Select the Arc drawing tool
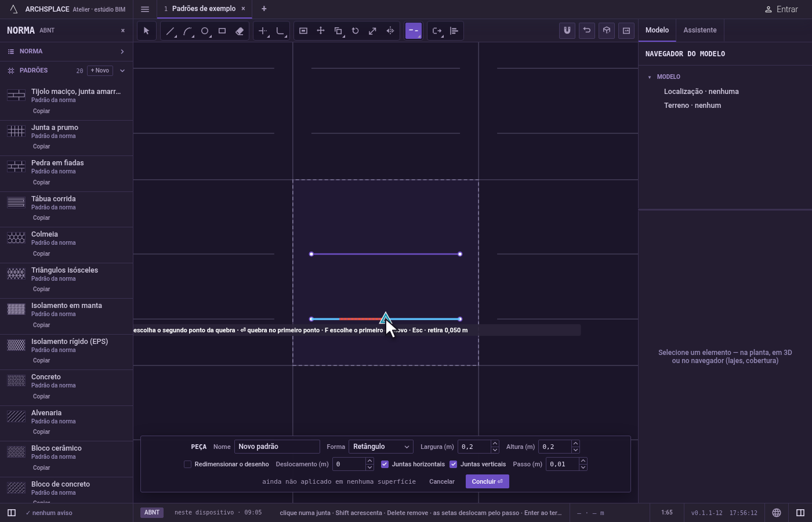The height and width of the screenshot is (522, 812). (187, 31)
